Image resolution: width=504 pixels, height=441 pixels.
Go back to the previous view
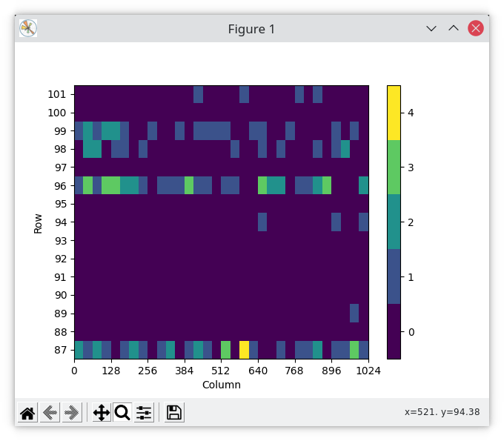coord(50,412)
